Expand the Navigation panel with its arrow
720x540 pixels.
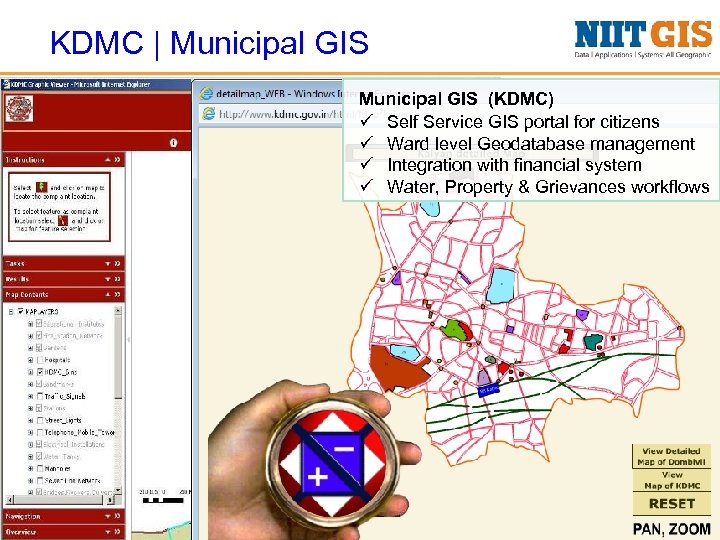(x=107, y=516)
